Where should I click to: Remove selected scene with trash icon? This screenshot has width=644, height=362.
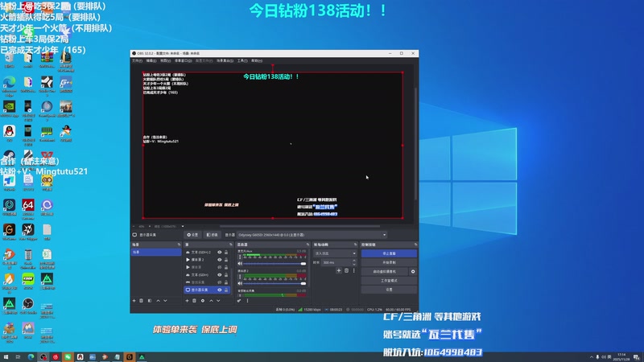coord(142,301)
